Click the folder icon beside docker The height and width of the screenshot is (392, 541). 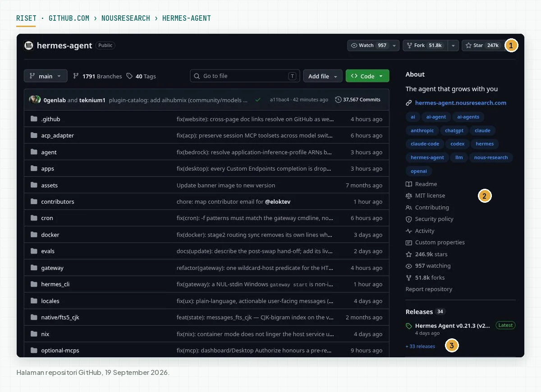click(33, 235)
